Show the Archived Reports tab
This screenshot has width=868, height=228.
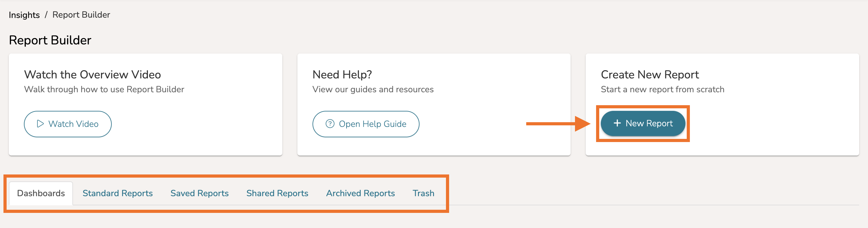[360, 193]
